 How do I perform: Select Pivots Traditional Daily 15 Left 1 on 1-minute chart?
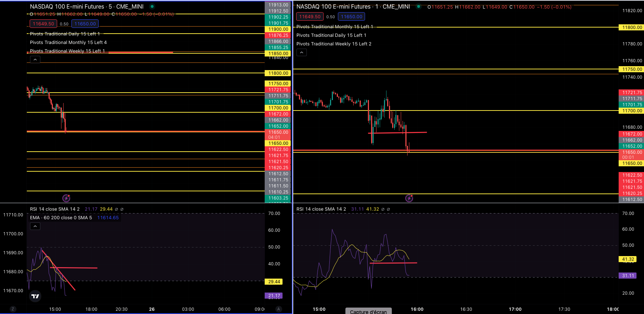[331, 35]
